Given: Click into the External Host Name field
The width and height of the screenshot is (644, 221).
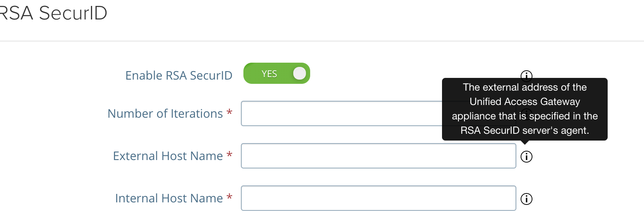Looking at the screenshot, I should click(379, 156).
